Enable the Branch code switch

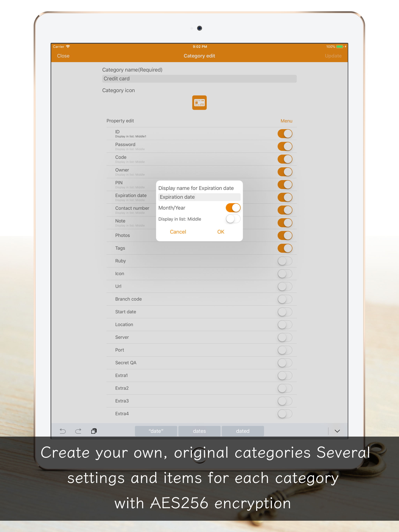click(x=285, y=299)
